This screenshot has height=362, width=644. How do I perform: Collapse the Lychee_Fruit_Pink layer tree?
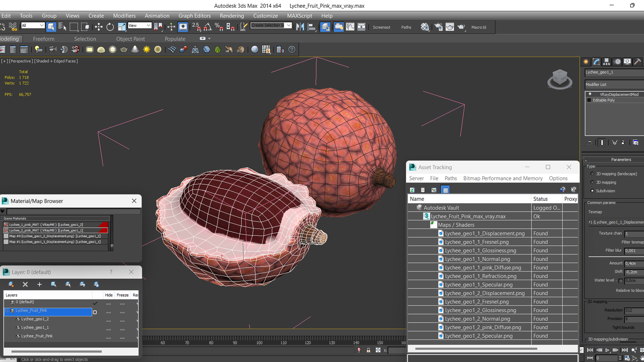[7, 311]
